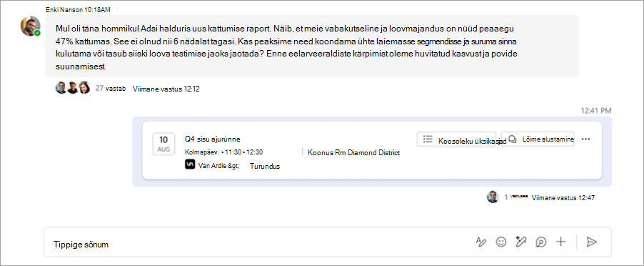Click Enki Nanson's profile avatar

pyautogui.click(x=31, y=26)
